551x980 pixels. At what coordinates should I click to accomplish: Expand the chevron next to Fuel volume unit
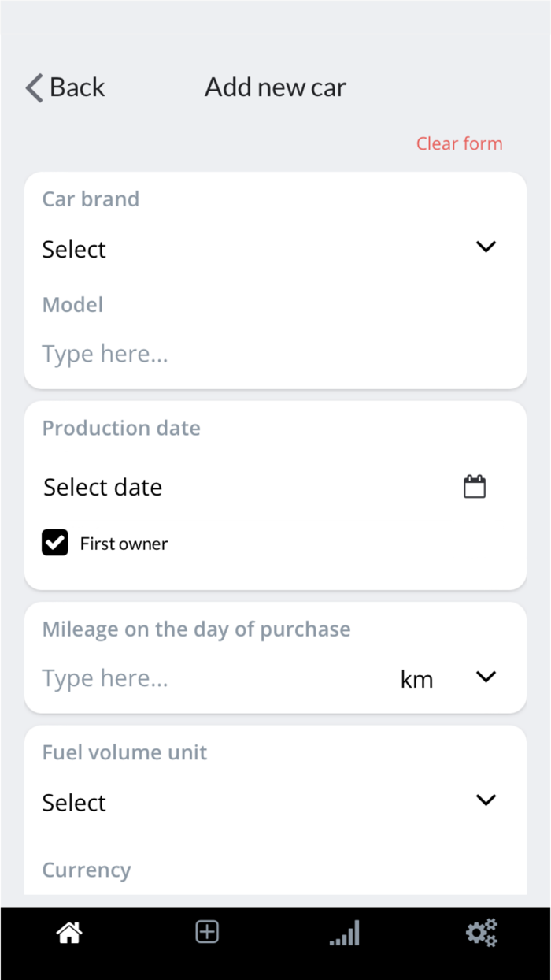486,800
